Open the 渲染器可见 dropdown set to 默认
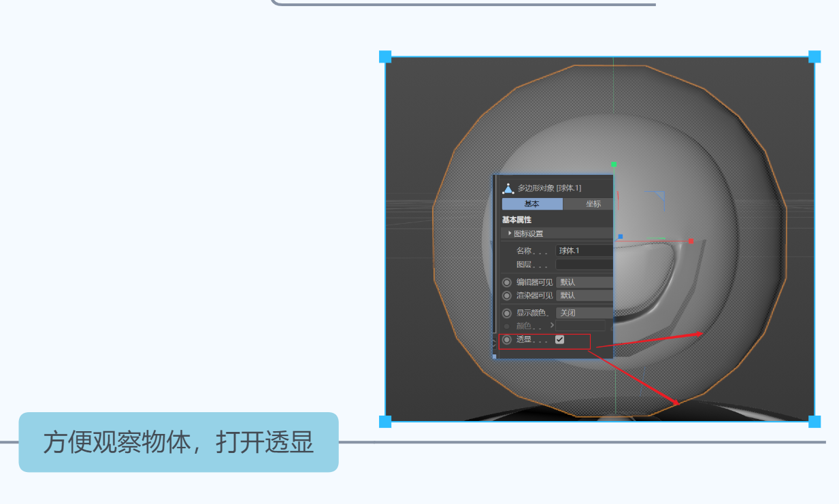The height and width of the screenshot is (504, 839). pyautogui.click(x=584, y=296)
